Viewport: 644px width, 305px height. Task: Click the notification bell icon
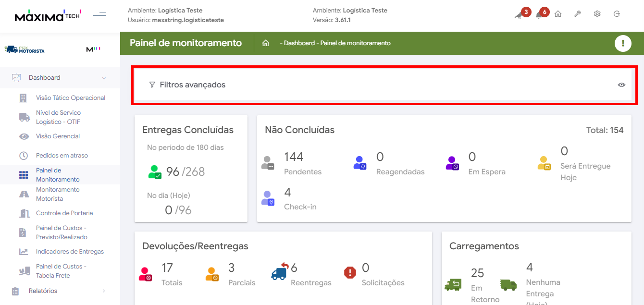(x=539, y=14)
